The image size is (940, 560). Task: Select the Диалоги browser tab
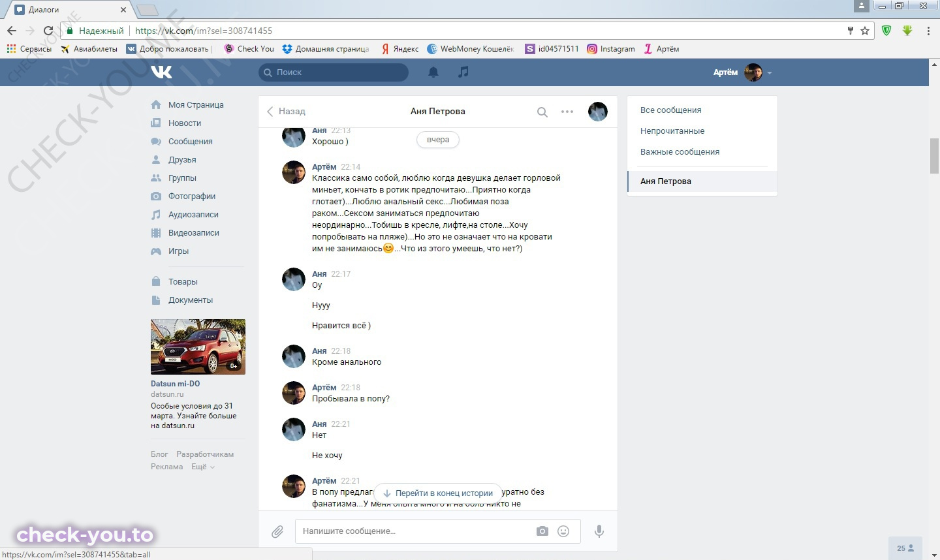(x=70, y=10)
